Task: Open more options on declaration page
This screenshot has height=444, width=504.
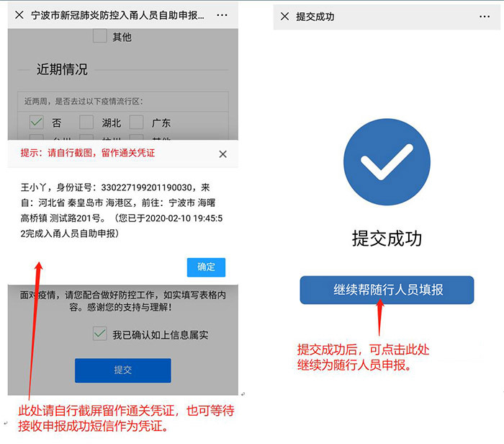Action: [x=222, y=15]
